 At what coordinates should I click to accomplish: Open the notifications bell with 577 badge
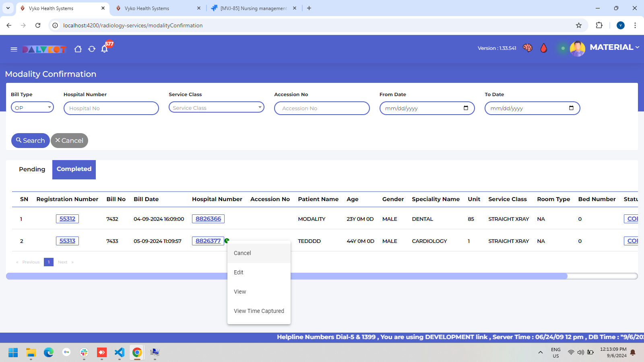105,49
